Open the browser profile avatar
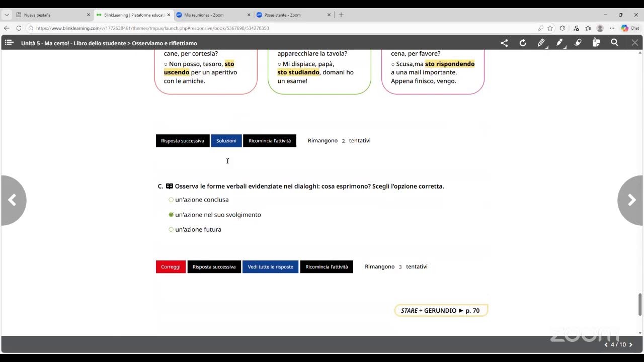The image size is (644, 362). pyautogui.click(x=600, y=28)
